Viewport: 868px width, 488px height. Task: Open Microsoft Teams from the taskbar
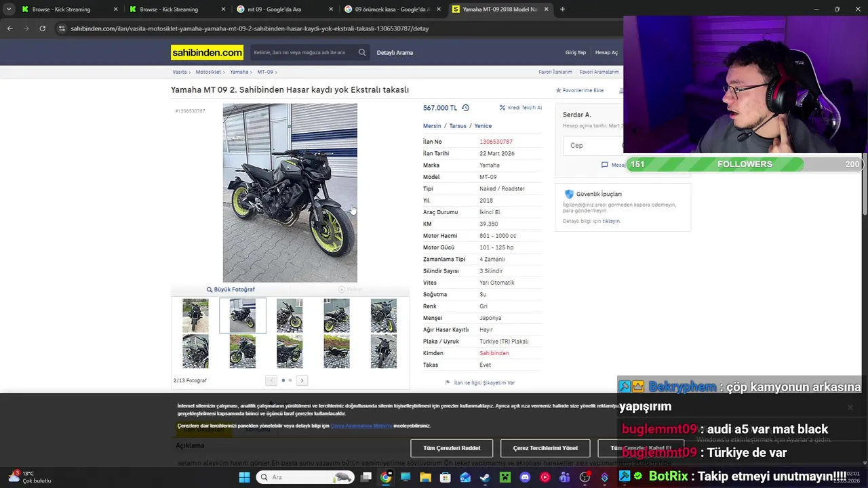[564, 477]
